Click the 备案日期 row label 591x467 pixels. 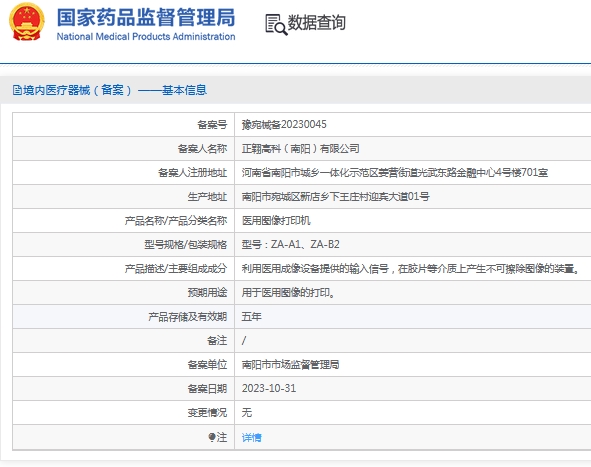[x=207, y=389]
